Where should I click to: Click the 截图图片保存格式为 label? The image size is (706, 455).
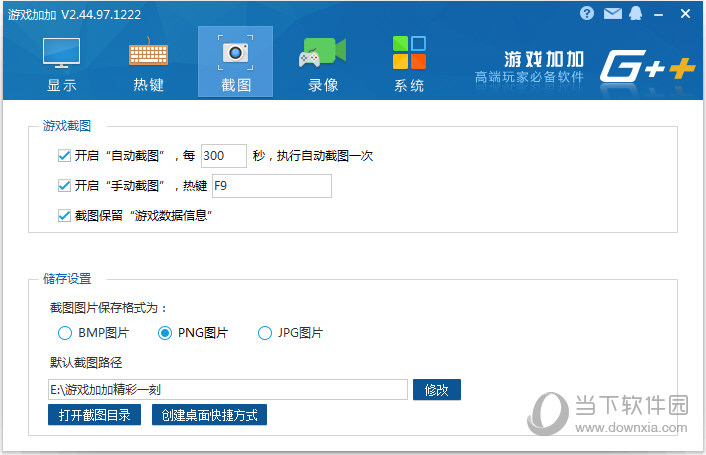coord(108,308)
